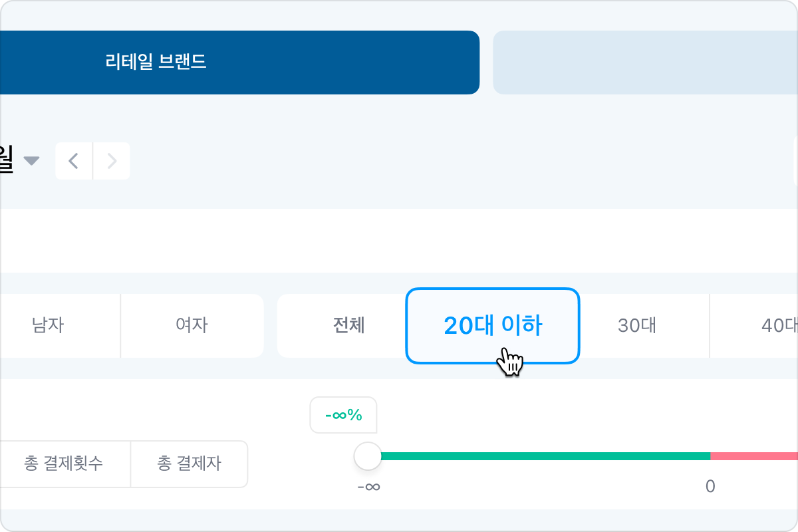Select the 20대 이하 age filter
Image resolution: width=798 pixels, height=532 pixels.
(493, 326)
